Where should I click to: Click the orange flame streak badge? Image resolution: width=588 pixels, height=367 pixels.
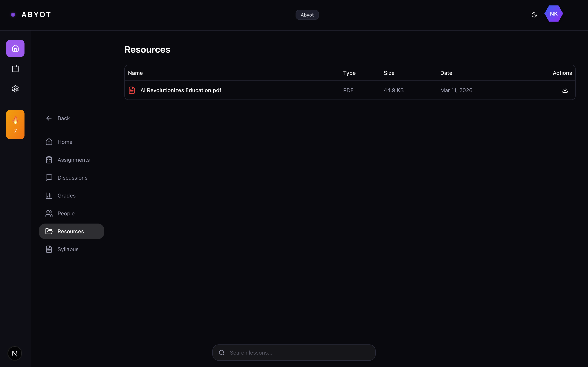tap(15, 125)
